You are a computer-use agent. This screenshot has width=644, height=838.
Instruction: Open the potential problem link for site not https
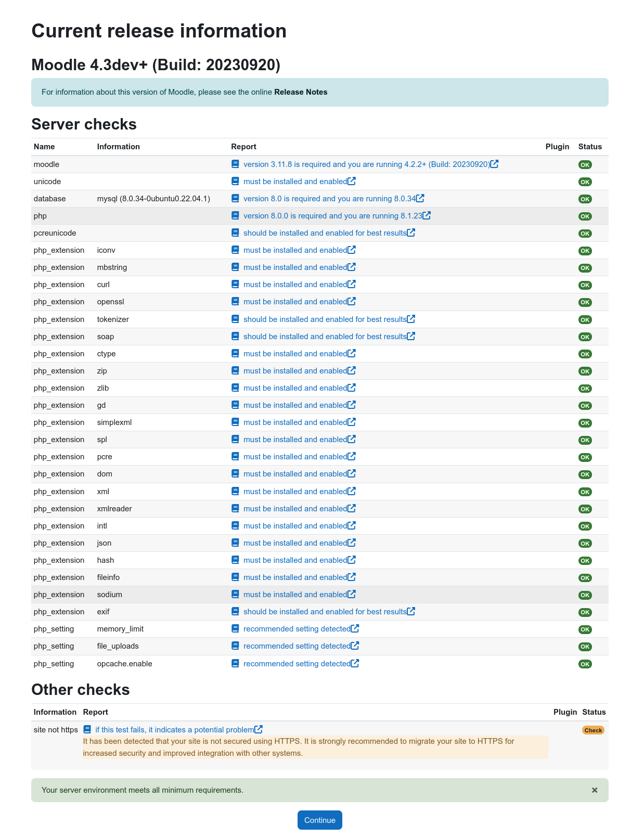175,730
